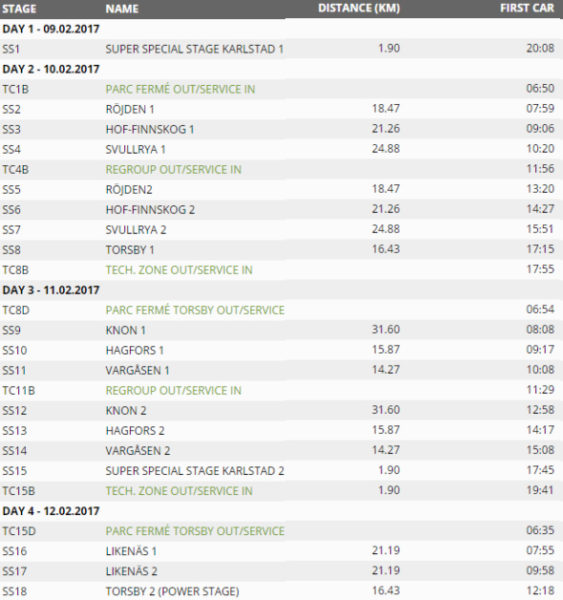Click first car time 09:58

(x=540, y=571)
